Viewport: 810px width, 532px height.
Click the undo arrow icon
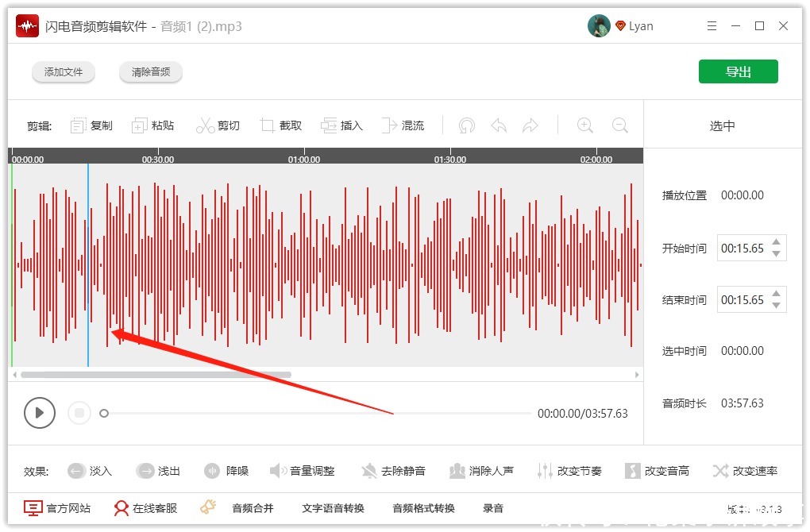499,125
